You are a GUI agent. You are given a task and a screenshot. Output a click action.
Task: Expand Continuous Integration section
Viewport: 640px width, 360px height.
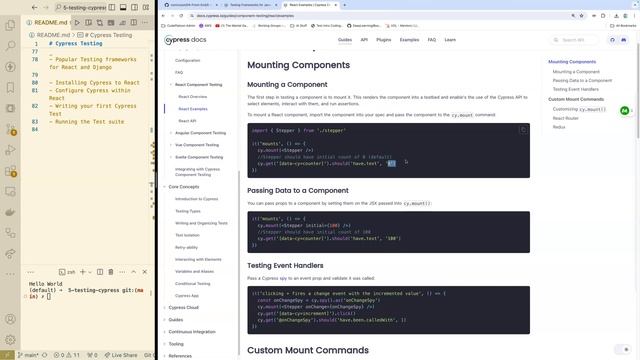[164, 332]
